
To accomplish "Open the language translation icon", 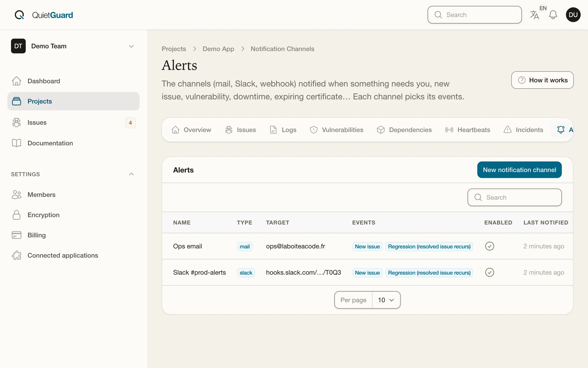I will 534,15.
